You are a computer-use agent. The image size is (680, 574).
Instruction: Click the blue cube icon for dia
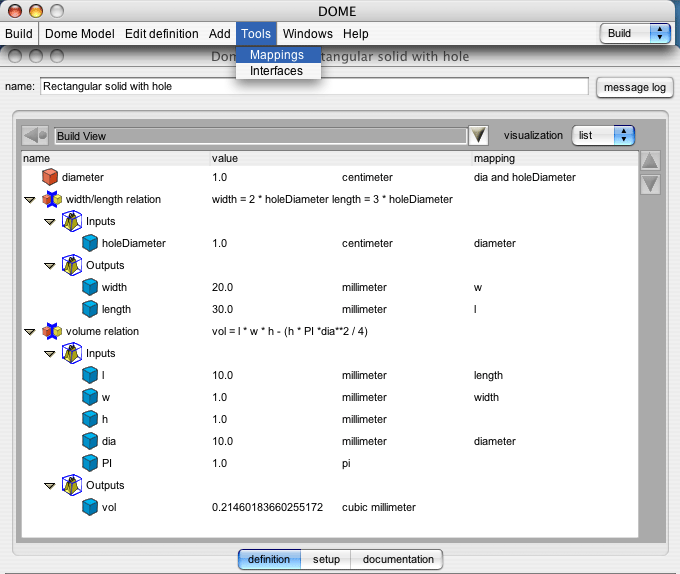click(x=90, y=441)
